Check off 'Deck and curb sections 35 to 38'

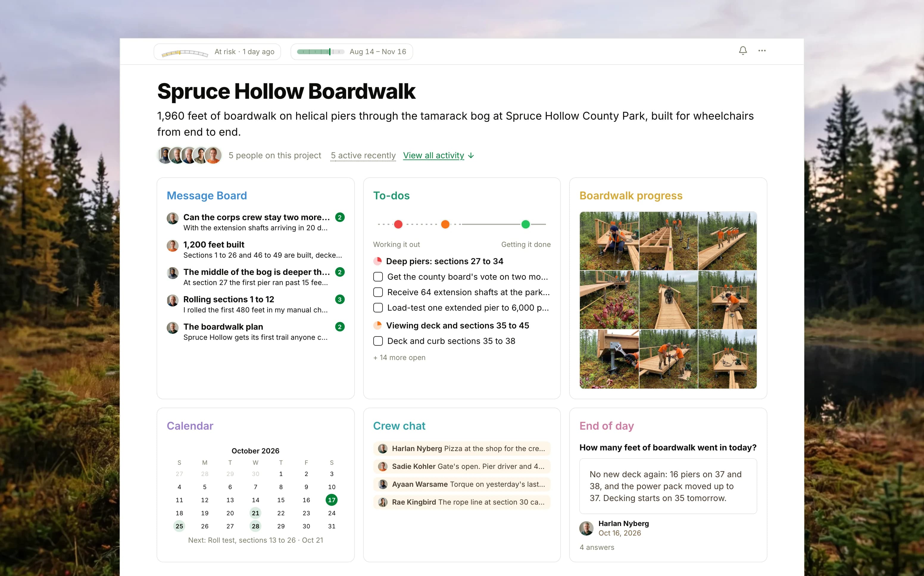click(x=378, y=341)
